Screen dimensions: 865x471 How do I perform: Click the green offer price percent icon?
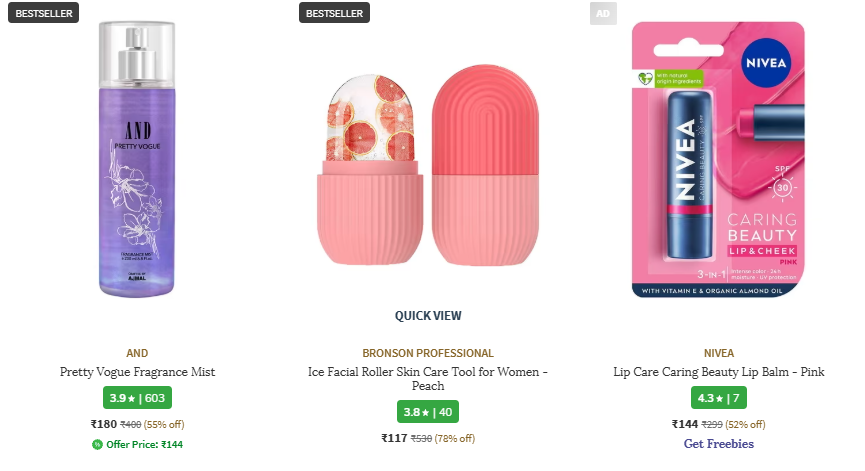pyautogui.click(x=97, y=444)
